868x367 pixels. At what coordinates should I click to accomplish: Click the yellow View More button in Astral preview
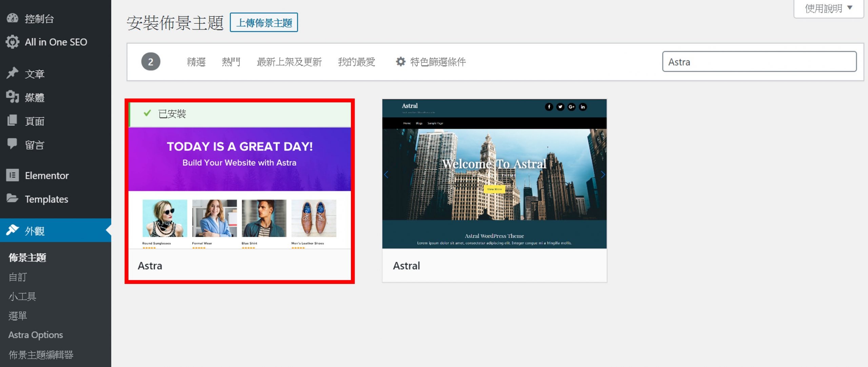494,189
